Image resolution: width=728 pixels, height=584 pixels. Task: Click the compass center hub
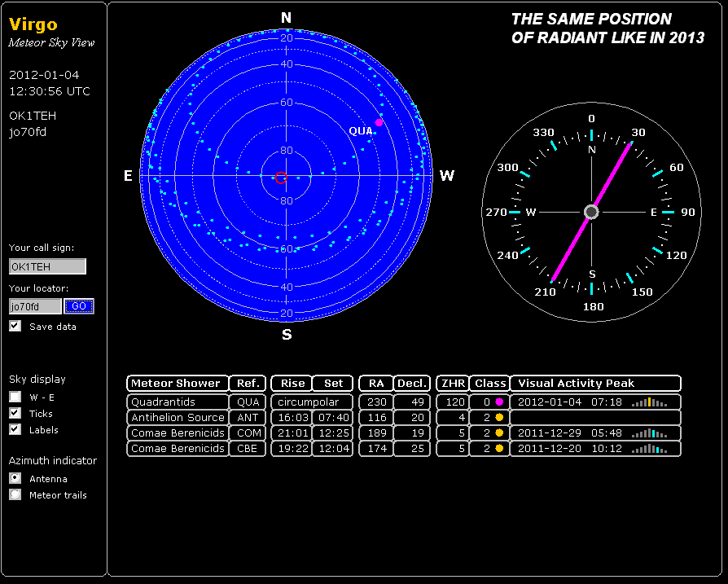click(x=591, y=212)
